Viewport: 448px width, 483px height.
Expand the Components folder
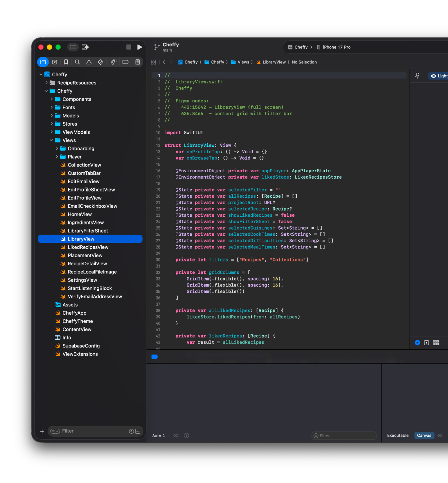pyautogui.click(x=51, y=99)
